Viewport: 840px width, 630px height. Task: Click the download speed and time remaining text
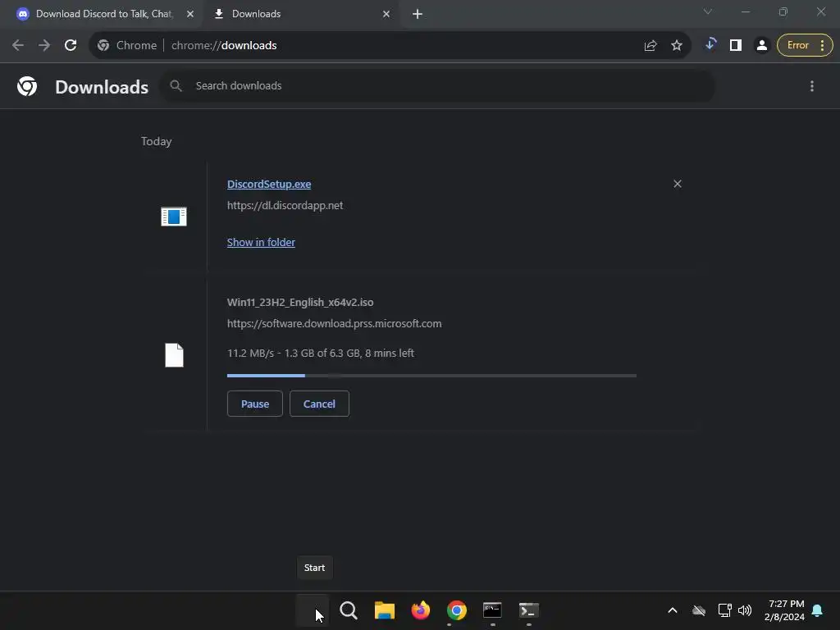[x=321, y=353]
